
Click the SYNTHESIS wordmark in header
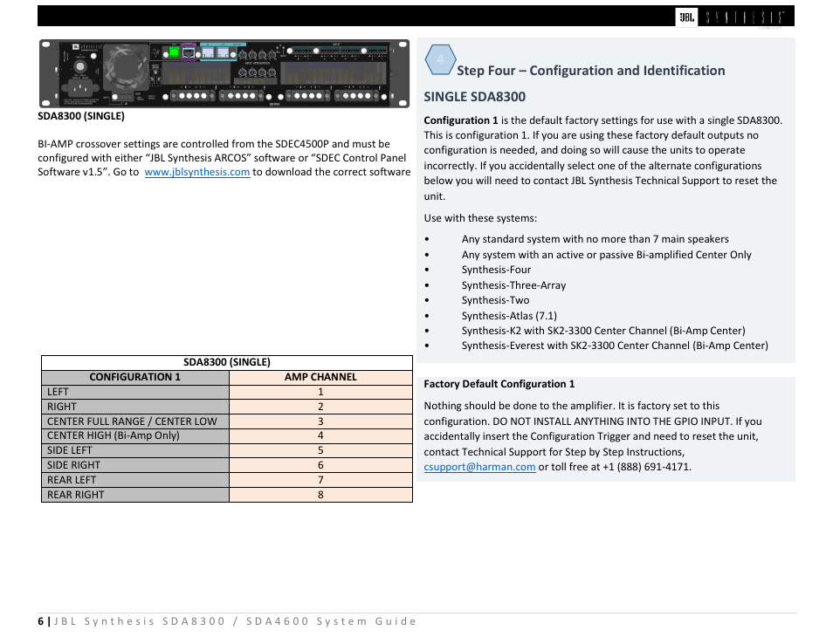(745, 17)
